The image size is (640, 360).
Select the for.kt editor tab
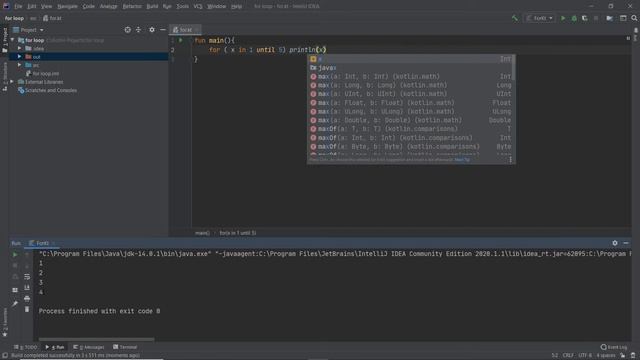pyautogui.click(x=185, y=30)
